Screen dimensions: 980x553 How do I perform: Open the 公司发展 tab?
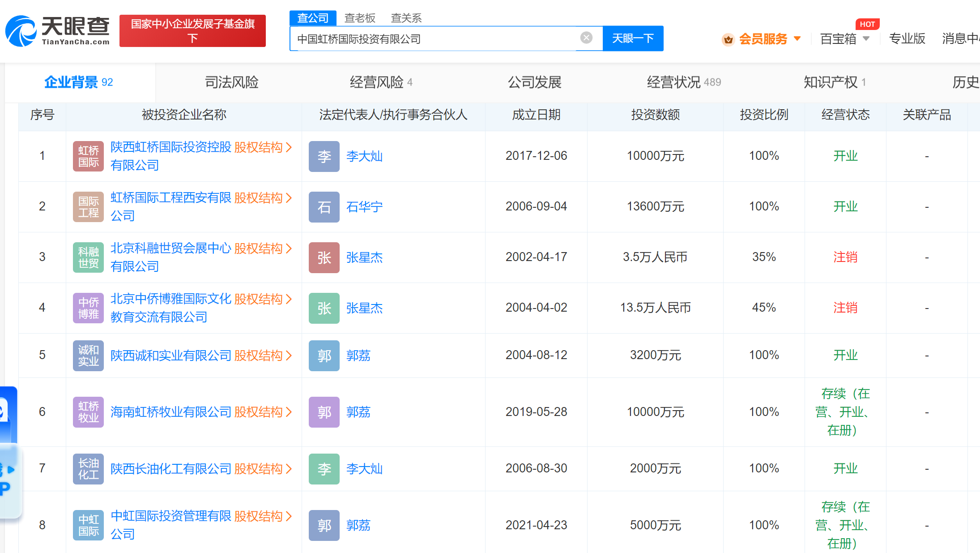point(535,82)
